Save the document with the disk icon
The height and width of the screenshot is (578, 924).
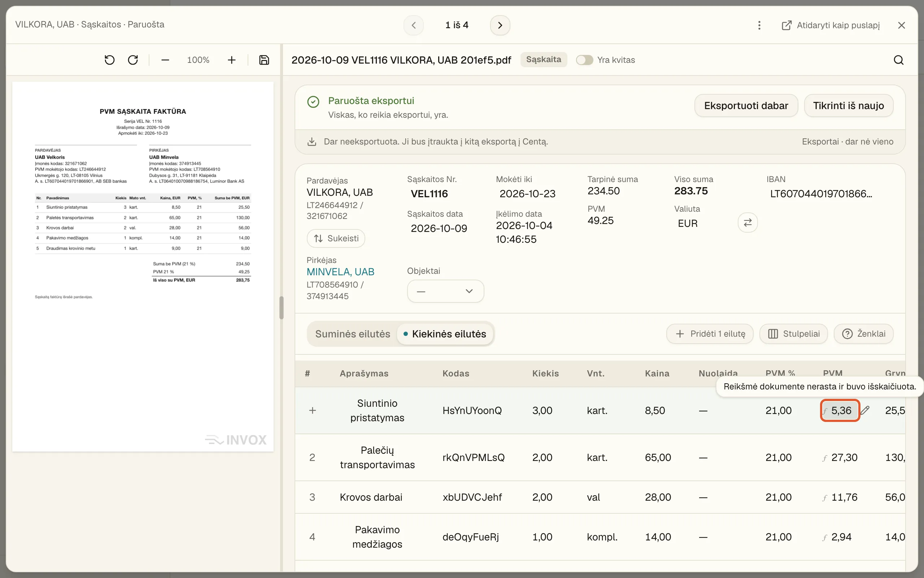(x=264, y=60)
